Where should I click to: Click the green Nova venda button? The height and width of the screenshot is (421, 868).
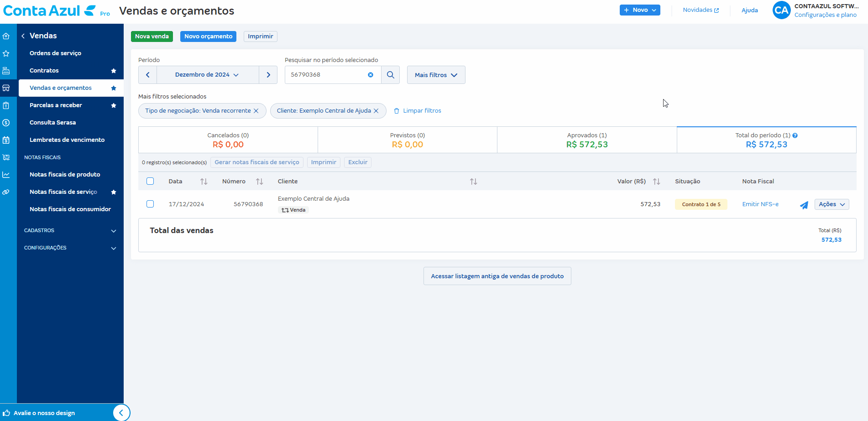coord(152,36)
